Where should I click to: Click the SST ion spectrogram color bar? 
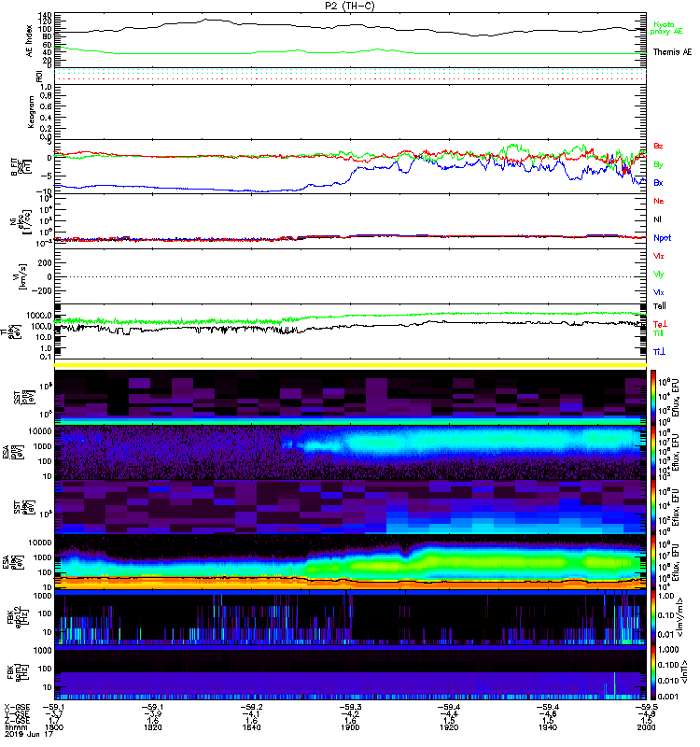click(x=653, y=396)
